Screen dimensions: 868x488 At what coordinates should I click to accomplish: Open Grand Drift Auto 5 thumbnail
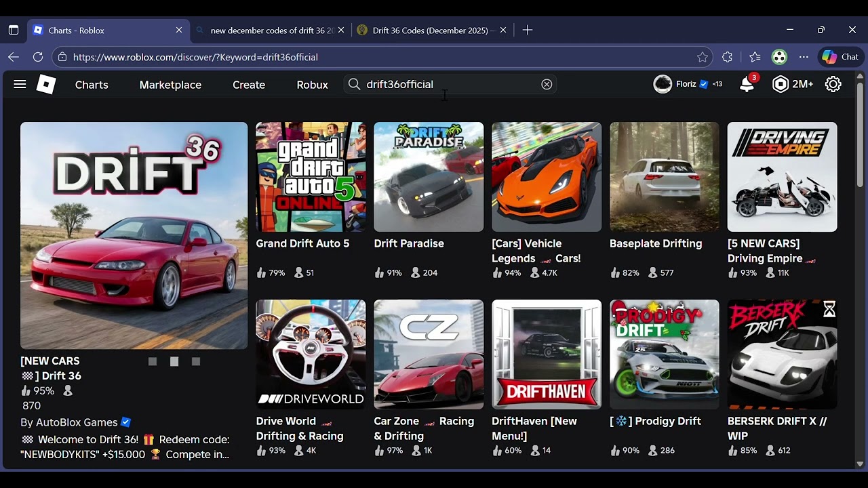click(x=311, y=177)
